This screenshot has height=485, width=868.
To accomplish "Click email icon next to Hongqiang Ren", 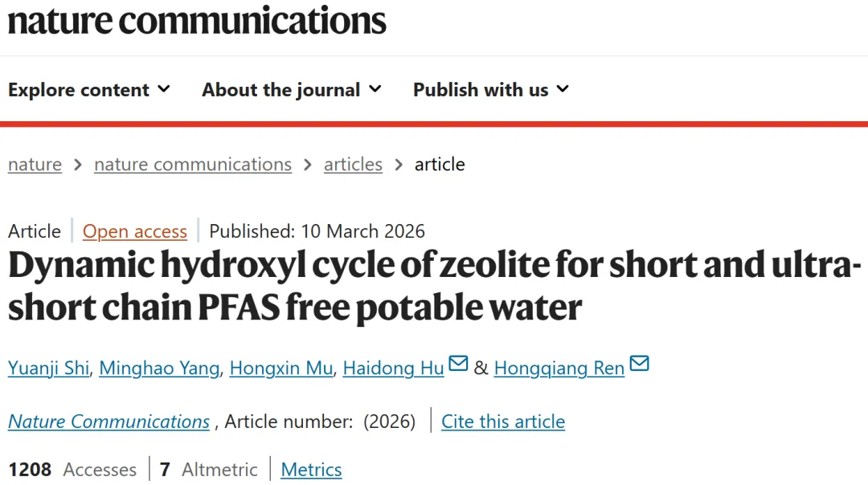I will point(639,365).
